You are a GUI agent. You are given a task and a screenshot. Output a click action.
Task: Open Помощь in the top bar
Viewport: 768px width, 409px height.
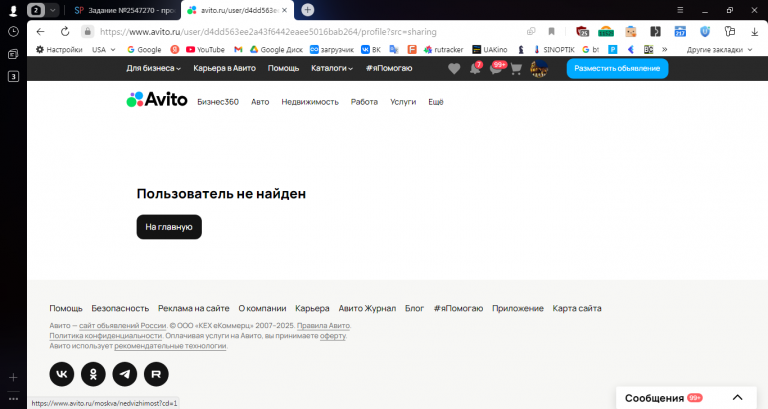[283, 68]
